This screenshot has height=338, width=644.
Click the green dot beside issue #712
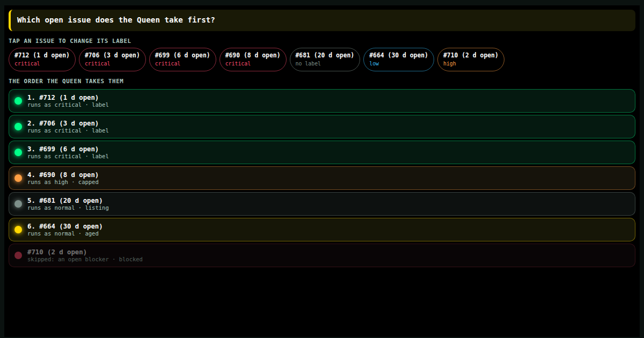click(x=18, y=101)
